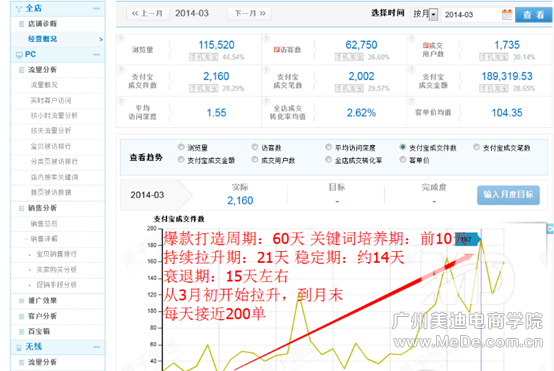This screenshot has width=554, height=371.
Task: Open 首页被访数据 in the sidebar
Action: (51, 193)
